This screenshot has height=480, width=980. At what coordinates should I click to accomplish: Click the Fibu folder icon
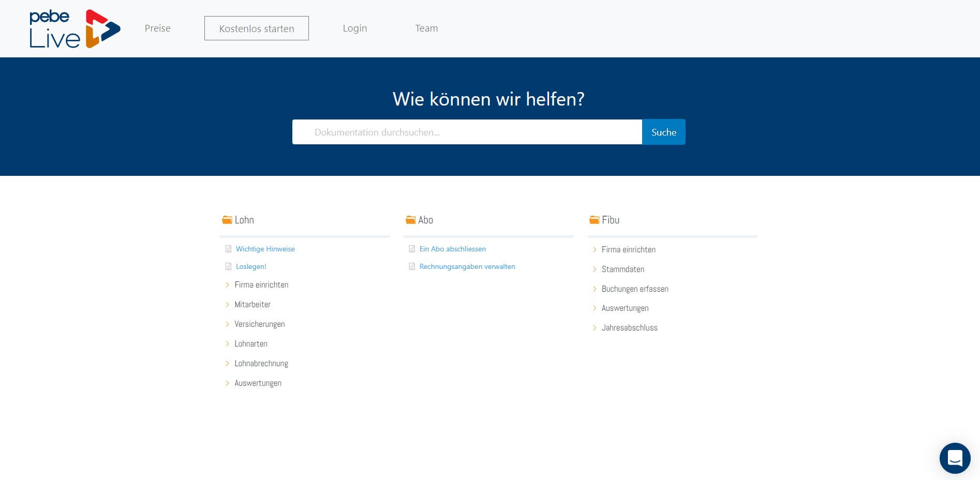[594, 220]
